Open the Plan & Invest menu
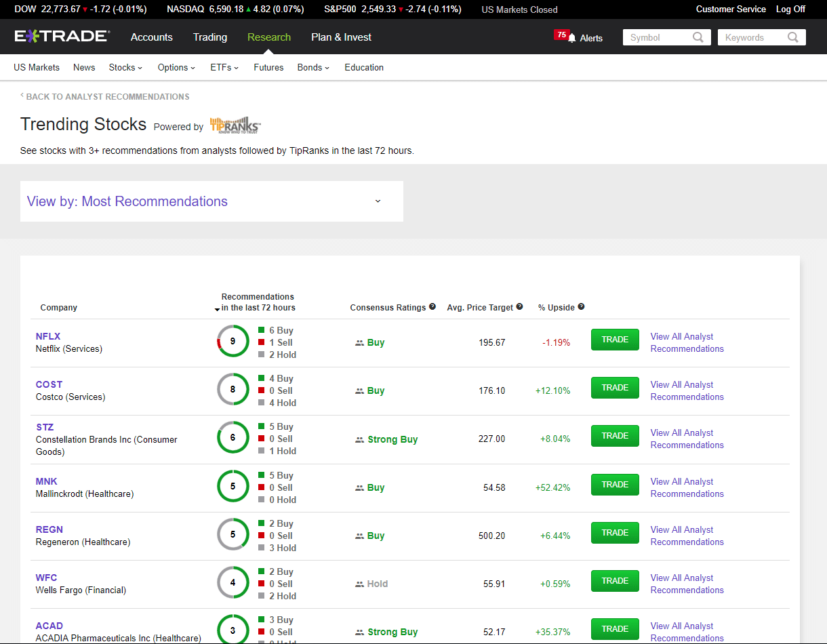Image resolution: width=827 pixels, height=644 pixels. click(341, 37)
